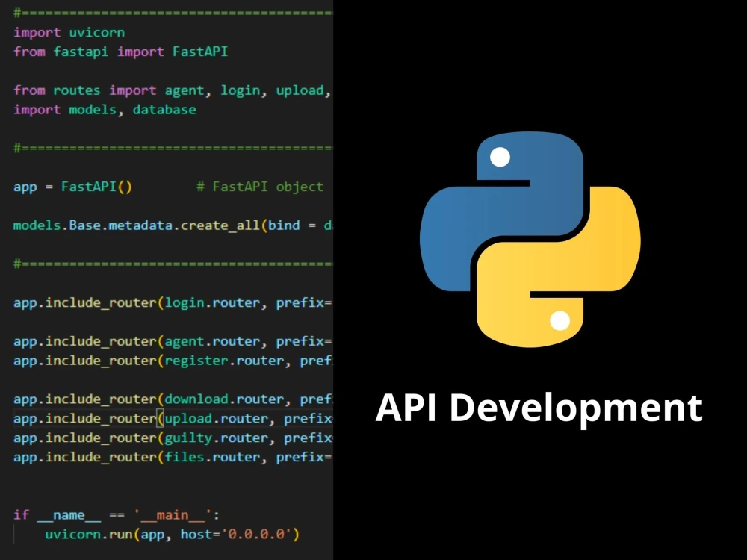This screenshot has width=747, height=560.
Task: Click the white dot on the yellow snake
Action: (x=561, y=321)
